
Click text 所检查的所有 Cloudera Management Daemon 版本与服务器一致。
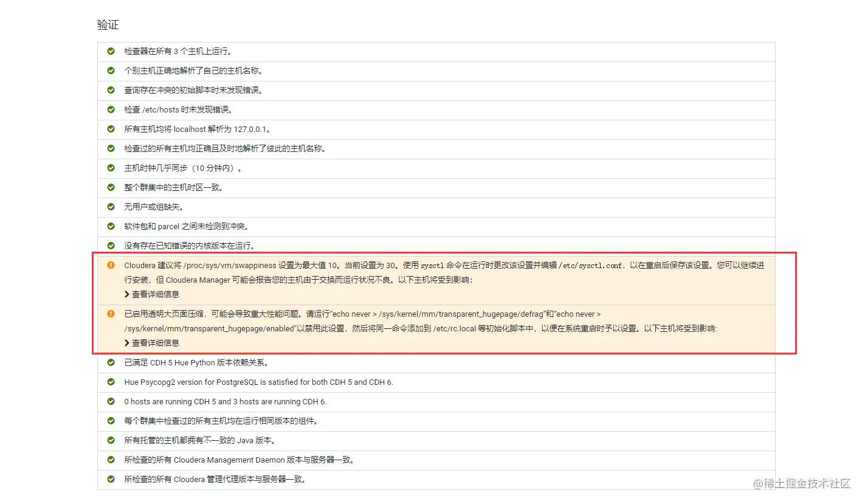click(240, 460)
